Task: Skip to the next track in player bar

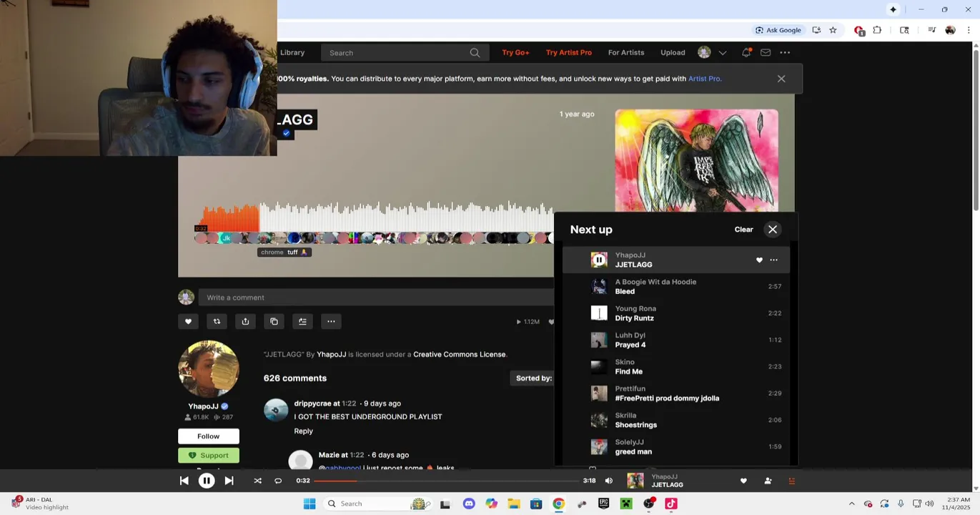Action: (229, 481)
